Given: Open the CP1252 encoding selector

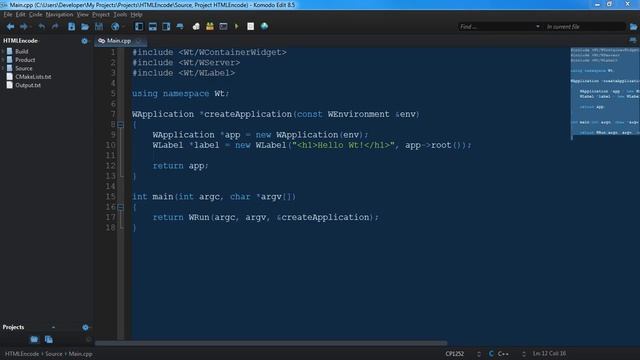Looking at the screenshot, I should (463, 354).
